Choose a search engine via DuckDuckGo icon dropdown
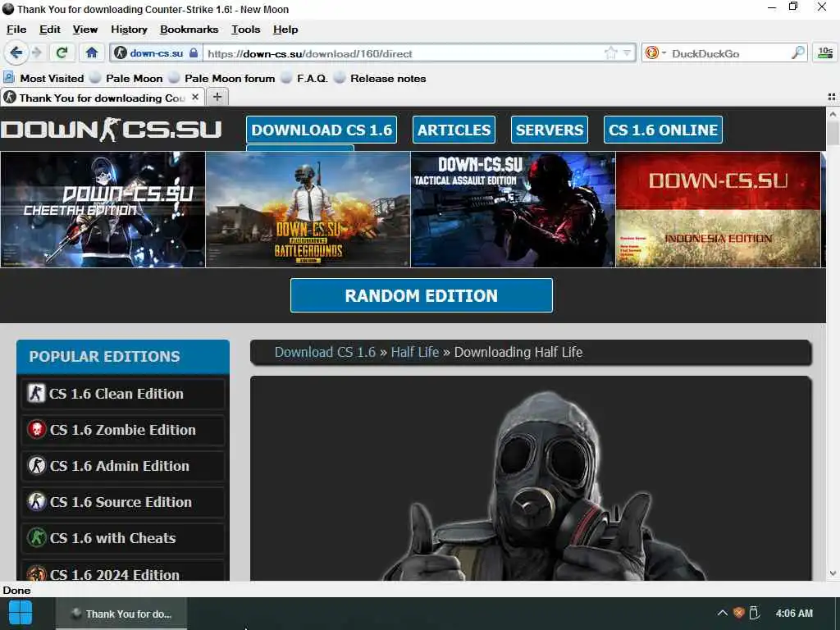This screenshot has width=840, height=630. click(x=655, y=53)
